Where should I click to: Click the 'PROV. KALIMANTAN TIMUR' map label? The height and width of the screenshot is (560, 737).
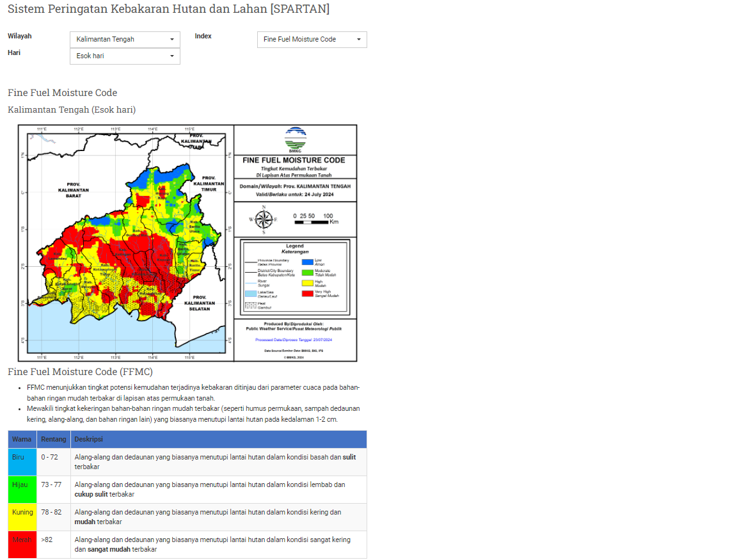pyautogui.click(x=209, y=184)
